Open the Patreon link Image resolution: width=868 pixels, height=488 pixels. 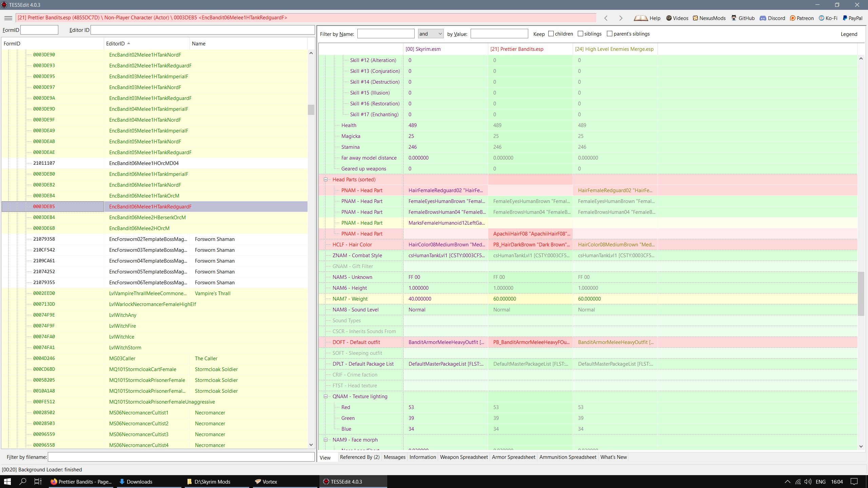(x=802, y=18)
